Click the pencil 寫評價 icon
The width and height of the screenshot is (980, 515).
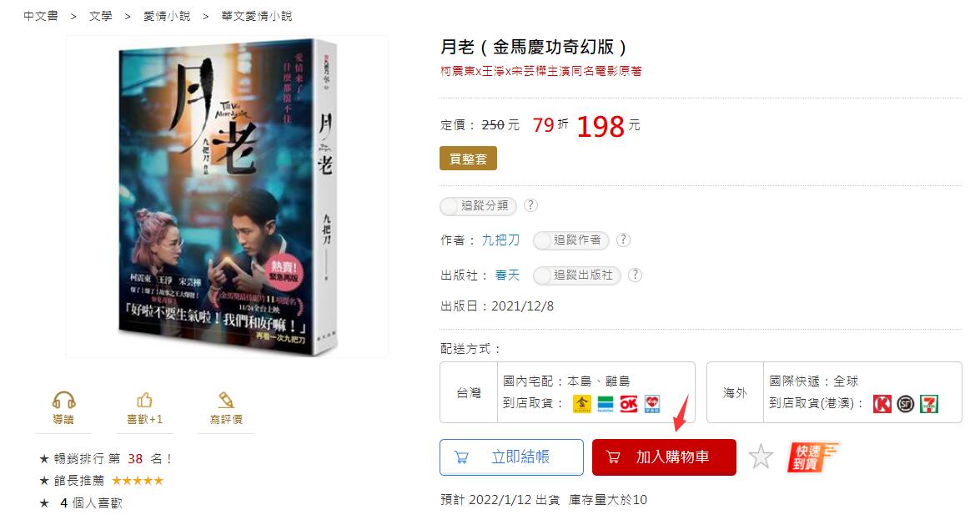click(226, 400)
